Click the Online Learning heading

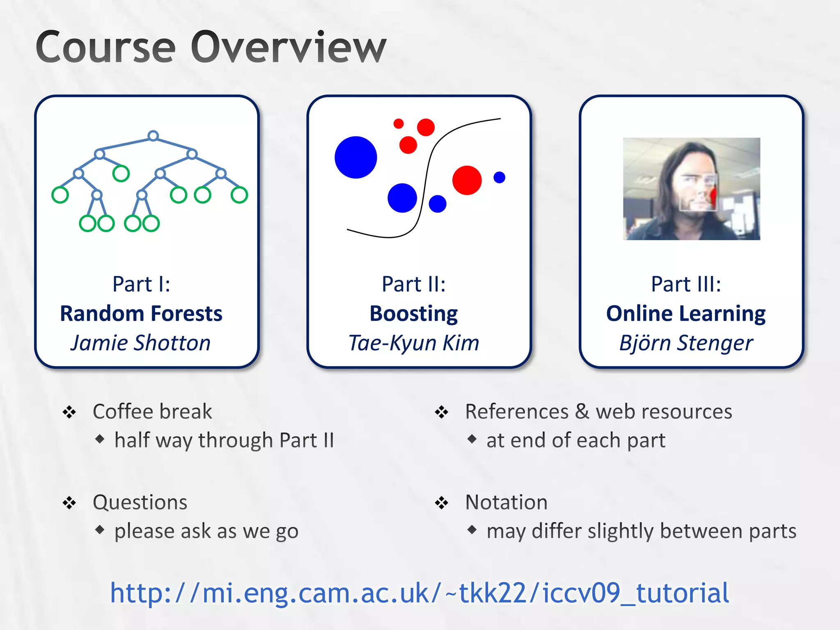click(x=686, y=314)
